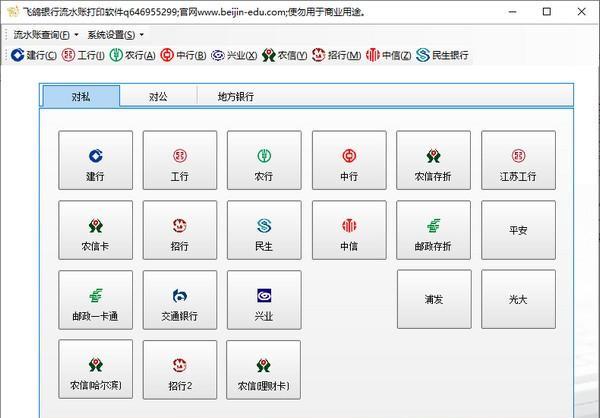Screen dimensions: 600x418
Task: Select the 中行 bank tile
Action: coord(349,160)
